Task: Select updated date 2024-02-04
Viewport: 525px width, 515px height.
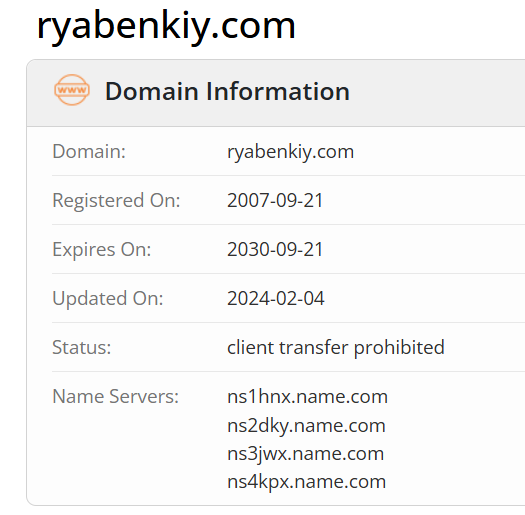Action: [x=276, y=298]
